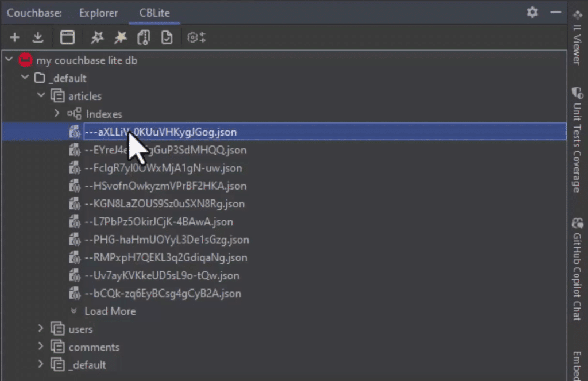Collapse the articles collection
The width and height of the screenshot is (588, 381).
tap(41, 95)
